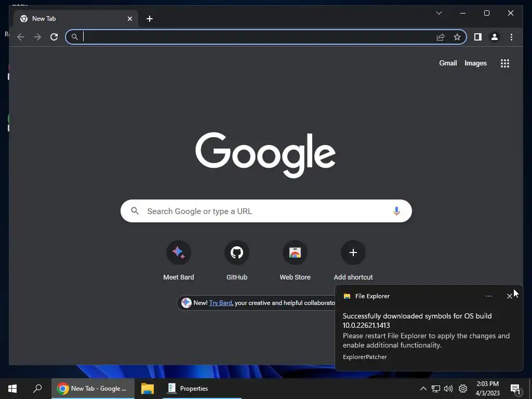Open the Gmail link

[x=448, y=63]
